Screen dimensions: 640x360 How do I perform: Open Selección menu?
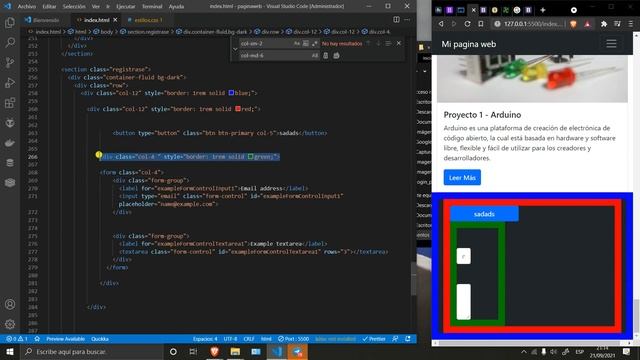[x=74, y=7]
